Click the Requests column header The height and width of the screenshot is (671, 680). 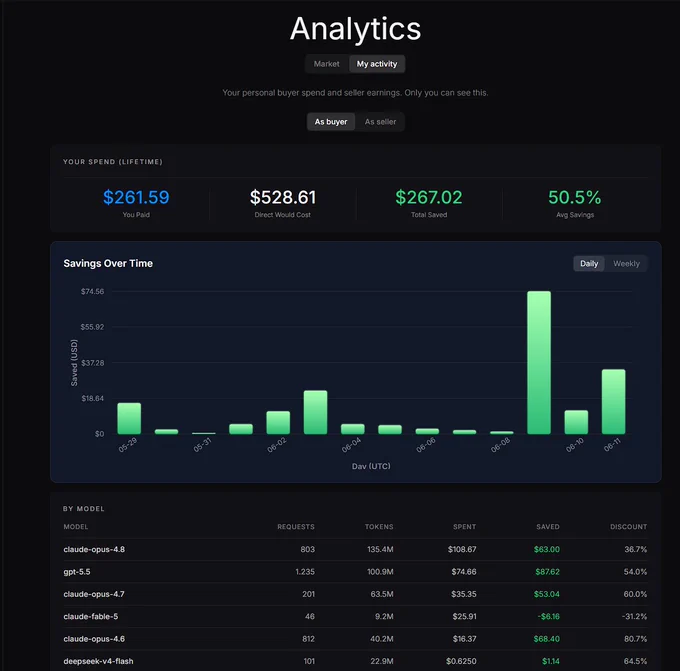click(x=296, y=527)
